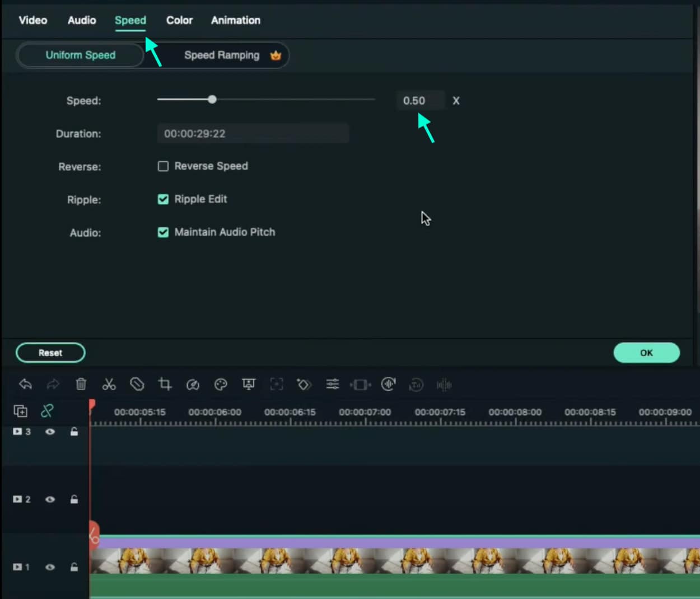This screenshot has width=700, height=599.
Task: Hide track 2 with eye icon
Action: click(50, 499)
